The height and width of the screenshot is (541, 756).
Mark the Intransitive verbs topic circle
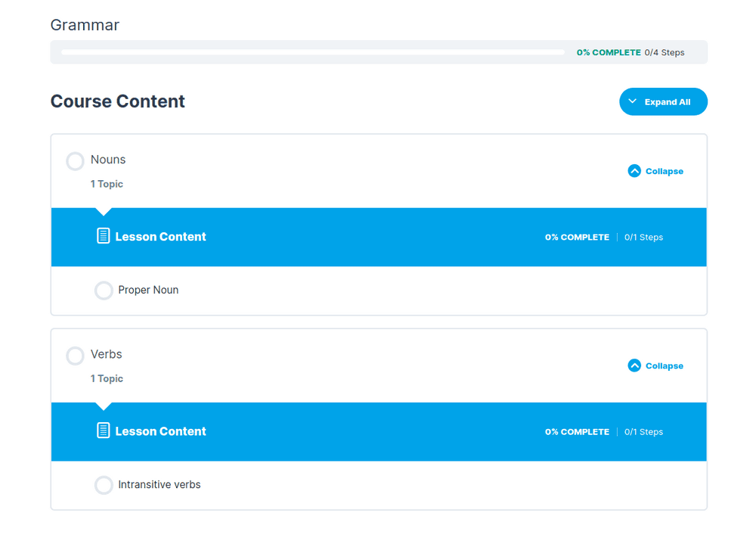click(x=104, y=485)
